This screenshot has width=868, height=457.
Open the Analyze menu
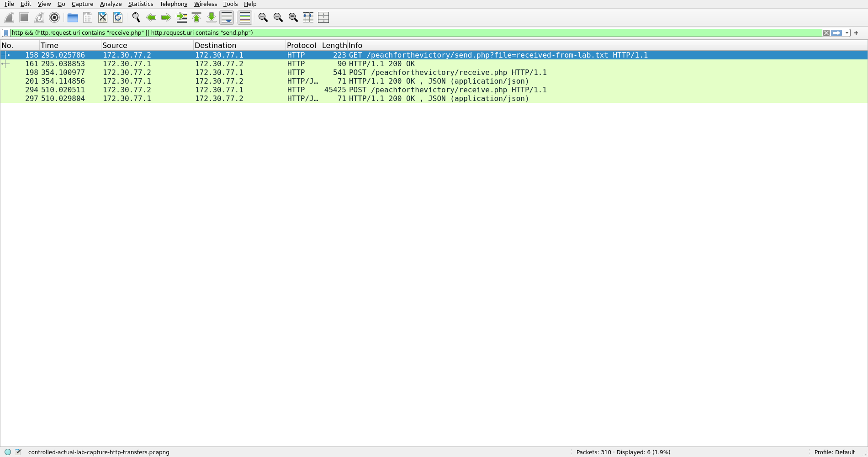[x=111, y=4]
